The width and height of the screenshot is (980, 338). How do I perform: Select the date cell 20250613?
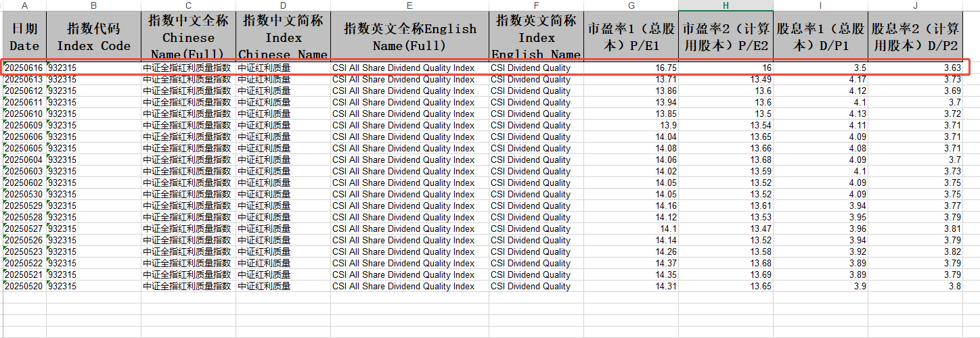[25, 79]
